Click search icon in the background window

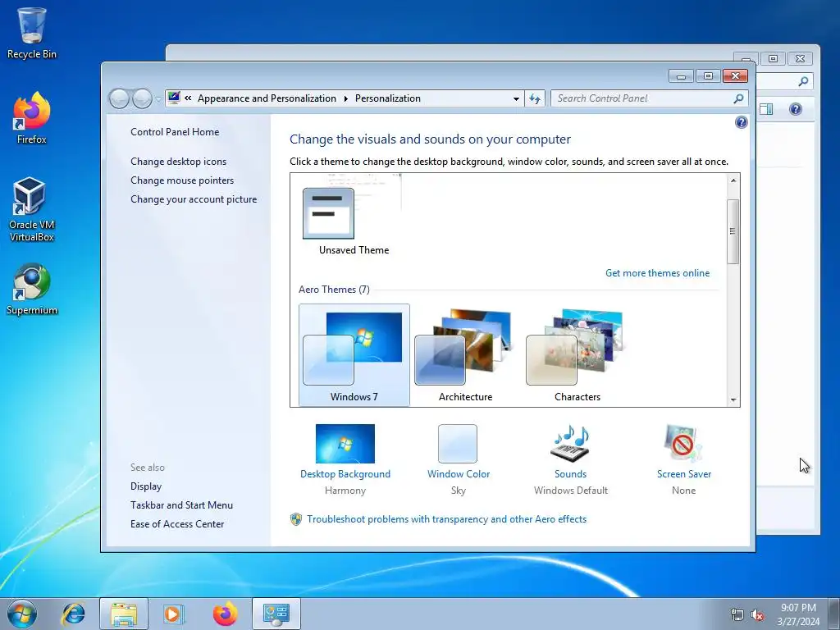[x=803, y=81]
